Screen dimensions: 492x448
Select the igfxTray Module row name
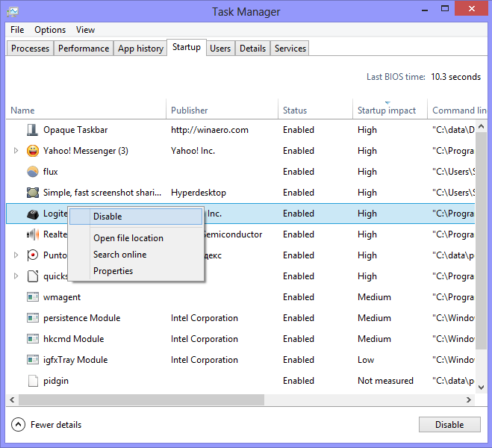click(75, 360)
